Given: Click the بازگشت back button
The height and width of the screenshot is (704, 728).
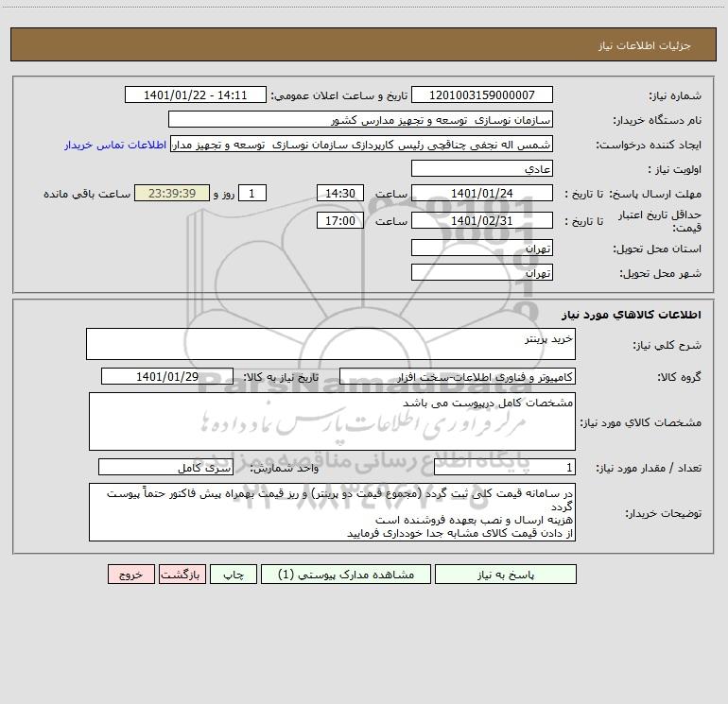Looking at the screenshot, I should [x=182, y=574].
